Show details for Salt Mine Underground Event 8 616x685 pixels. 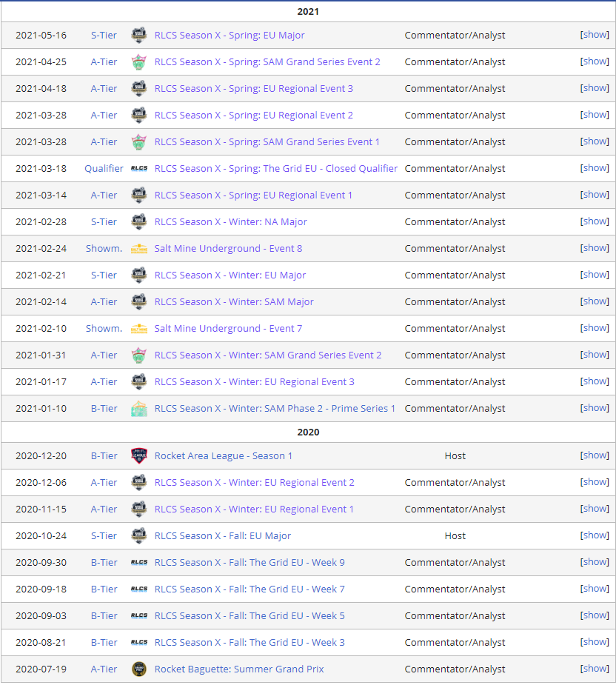click(x=595, y=248)
